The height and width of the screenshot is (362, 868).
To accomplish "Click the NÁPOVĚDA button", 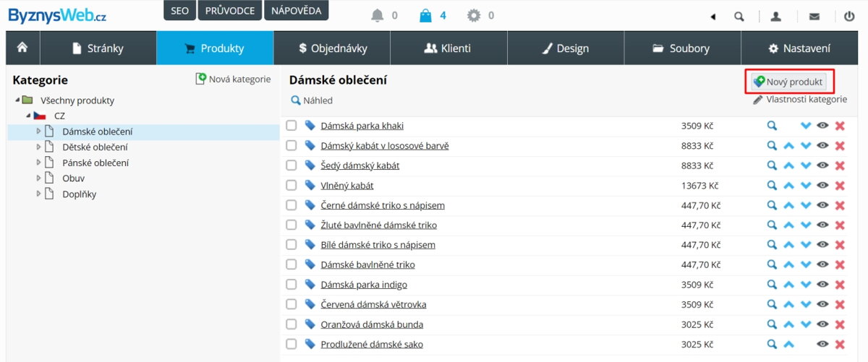I will click(x=295, y=11).
